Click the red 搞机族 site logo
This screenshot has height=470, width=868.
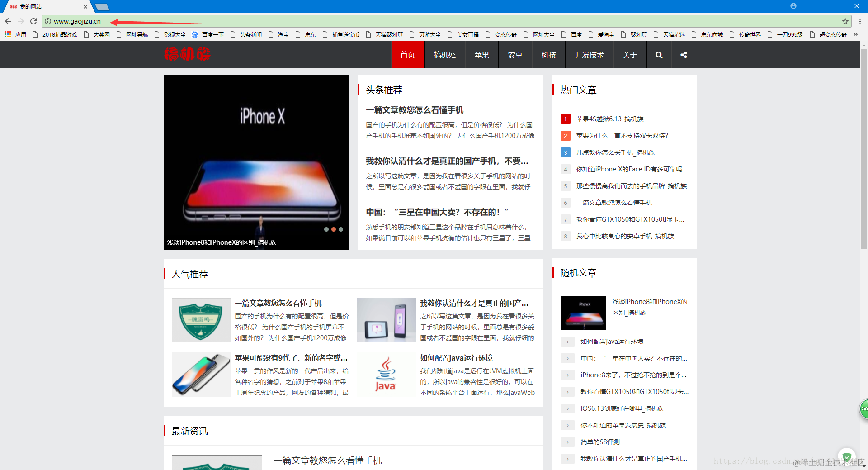[x=187, y=55]
